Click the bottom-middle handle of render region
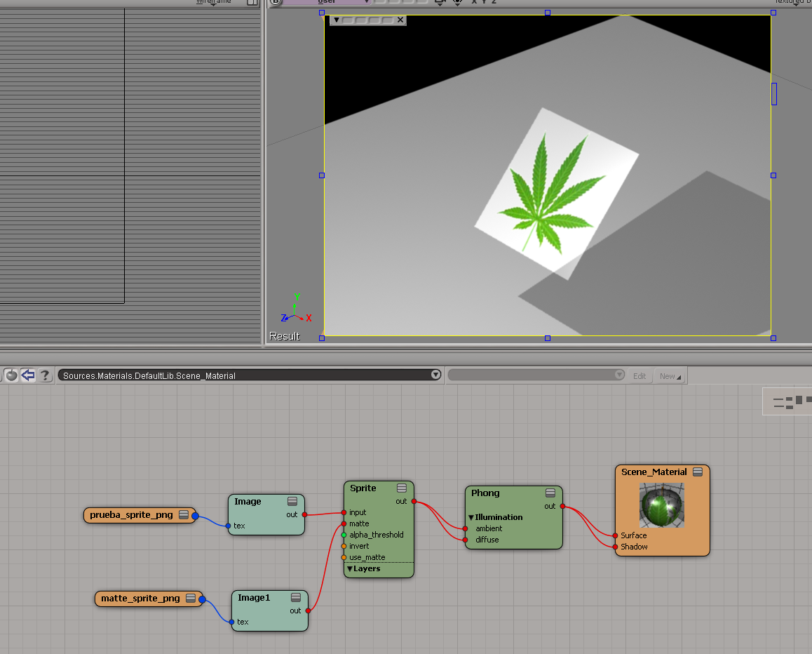This screenshot has width=812, height=654. (x=548, y=338)
